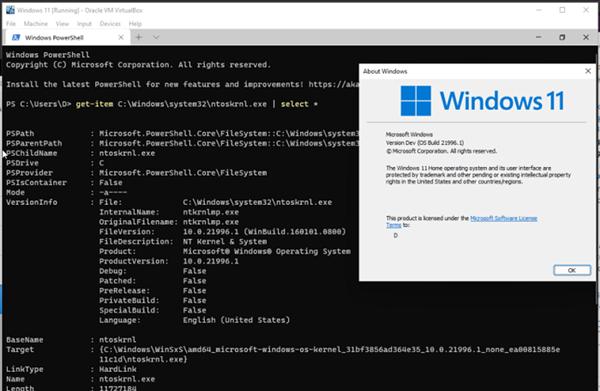The width and height of the screenshot is (600, 391).
Task: Open the terminal profile dropdown chevron
Action: 156,37
